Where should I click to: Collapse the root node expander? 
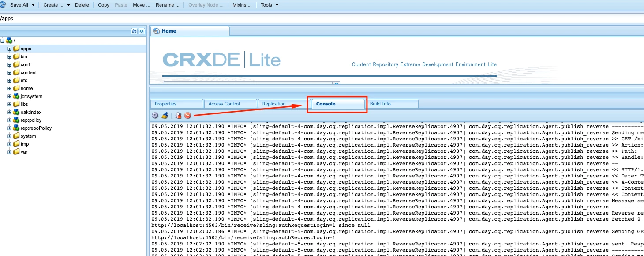click(x=3, y=41)
